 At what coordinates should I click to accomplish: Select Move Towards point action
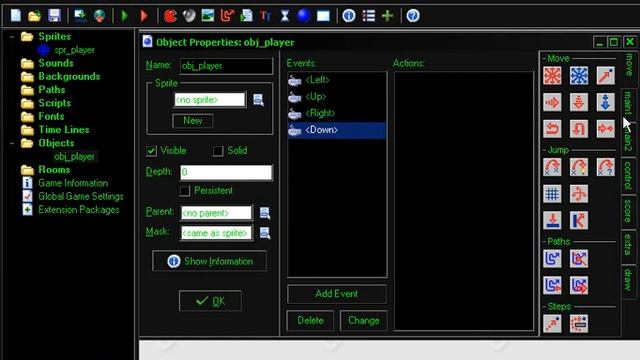click(x=605, y=76)
